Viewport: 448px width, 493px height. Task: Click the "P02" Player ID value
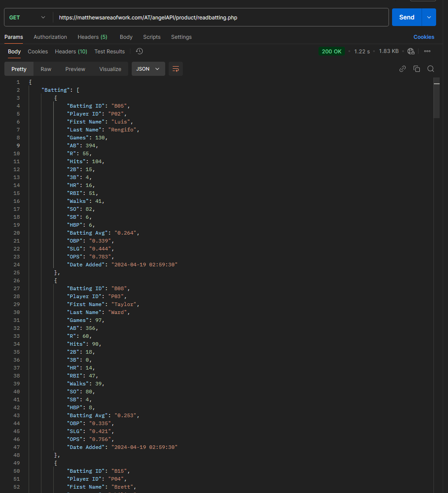116,114
